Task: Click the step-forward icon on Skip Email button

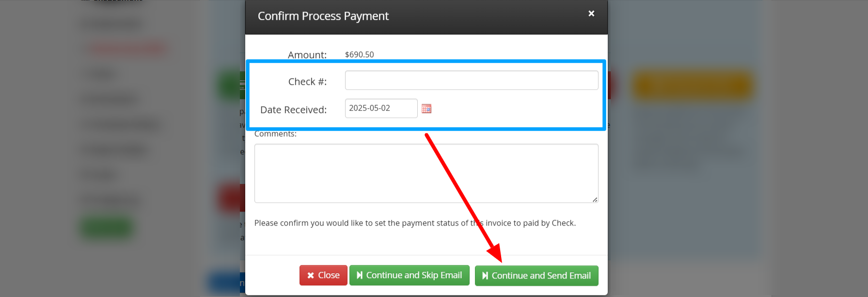Action: 360,275
